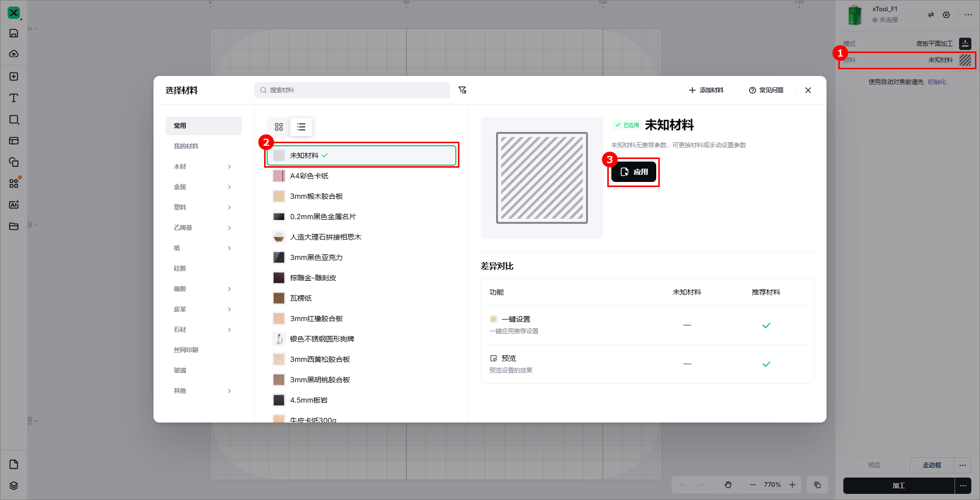Viewport: 980px width, 500px height.
Task: Click 添加材料 to add a material
Action: (x=706, y=90)
